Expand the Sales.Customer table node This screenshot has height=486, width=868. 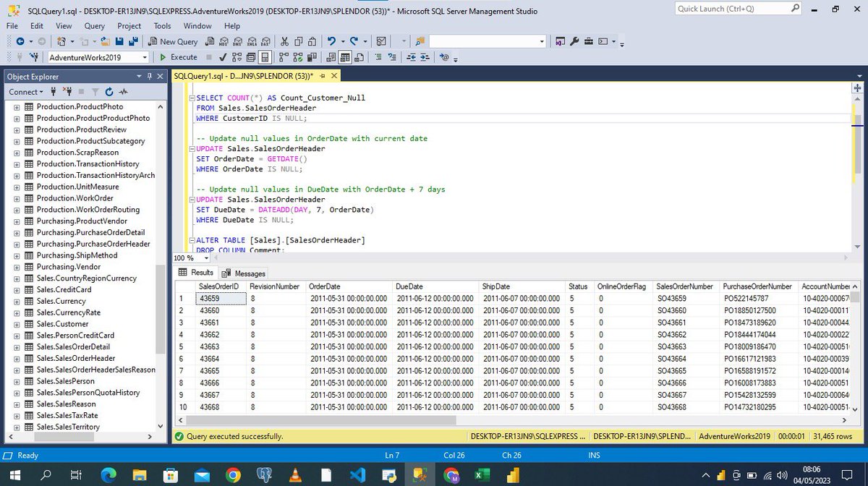click(17, 324)
